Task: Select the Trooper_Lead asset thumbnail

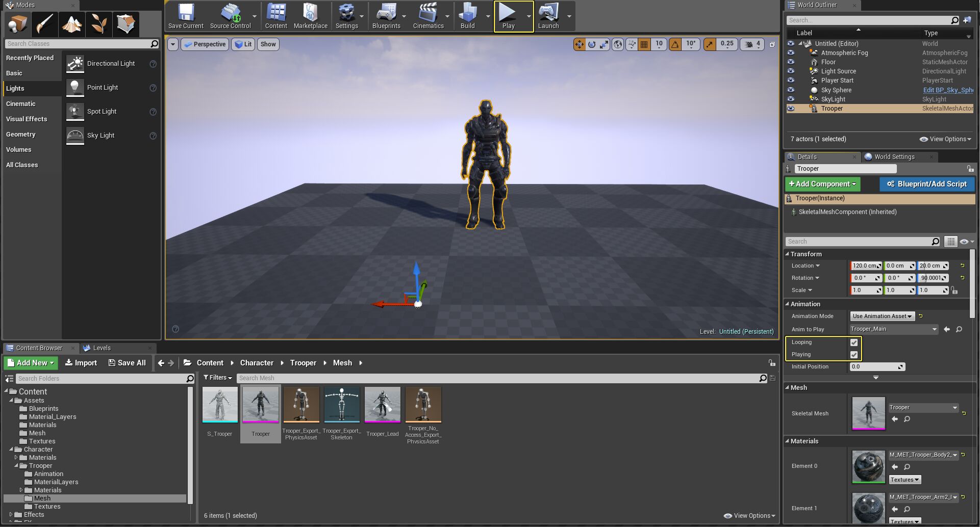Action: 382,405
